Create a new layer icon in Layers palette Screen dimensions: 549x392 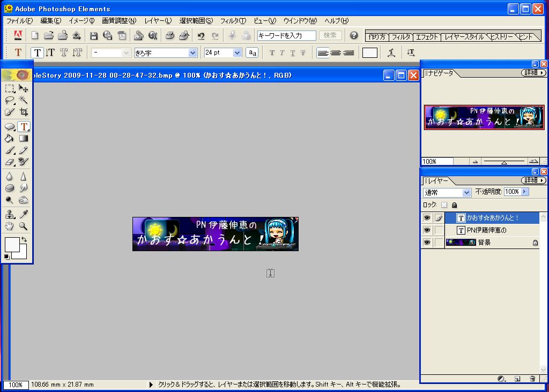(517, 379)
